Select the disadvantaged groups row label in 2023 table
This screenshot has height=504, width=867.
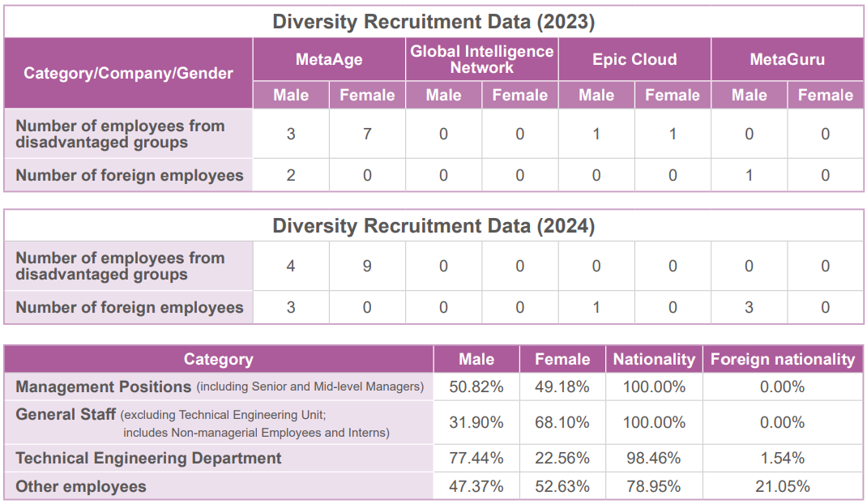[128, 133]
